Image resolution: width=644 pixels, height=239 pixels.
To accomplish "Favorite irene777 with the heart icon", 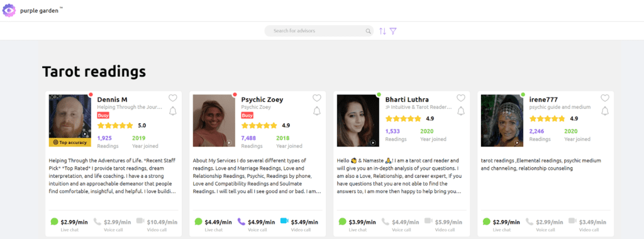I will tap(605, 98).
